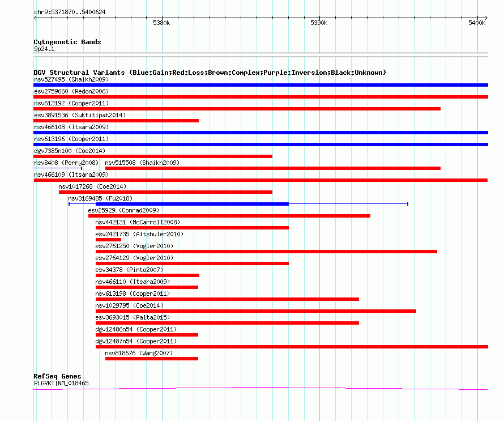Open the nsv466109 (Itsara2009) variant label
The image size is (504, 421).
[x=71, y=175]
